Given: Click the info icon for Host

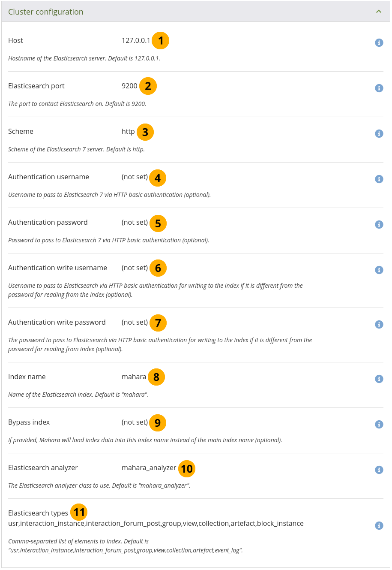Looking at the screenshot, I should pyautogui.click(x=379, y=42).
